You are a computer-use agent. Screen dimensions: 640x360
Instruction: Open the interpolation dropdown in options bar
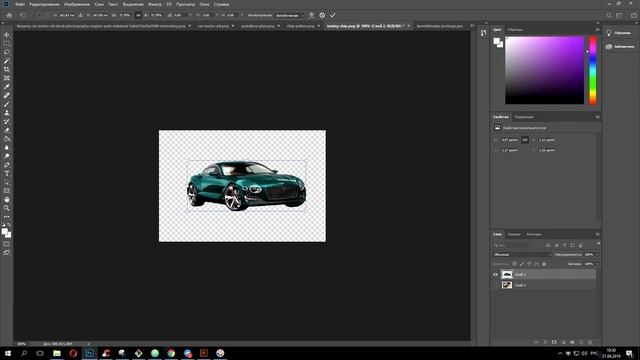pos(289,15)
